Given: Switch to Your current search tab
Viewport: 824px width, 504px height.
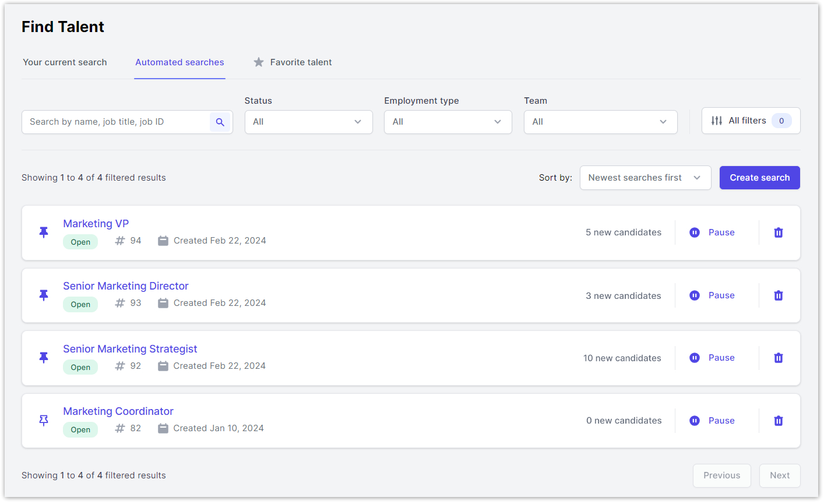Looking at the screenshot, I should pyautogui.click(x=65, y=62).
